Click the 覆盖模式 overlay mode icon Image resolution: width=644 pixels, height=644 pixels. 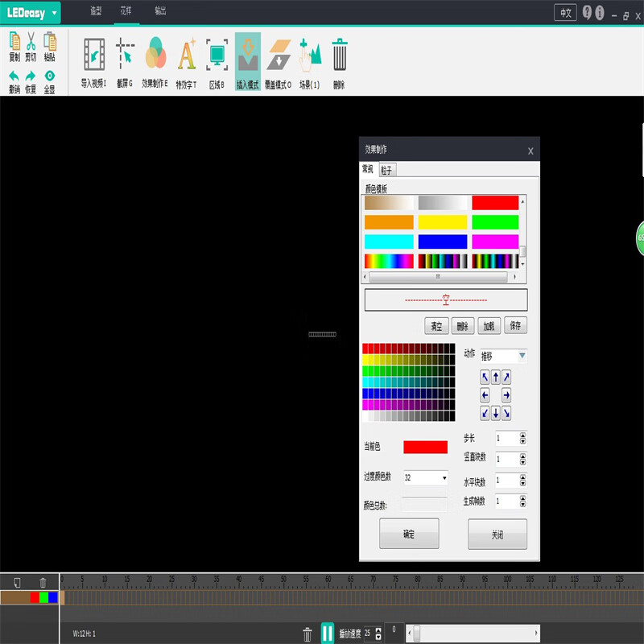279,54
